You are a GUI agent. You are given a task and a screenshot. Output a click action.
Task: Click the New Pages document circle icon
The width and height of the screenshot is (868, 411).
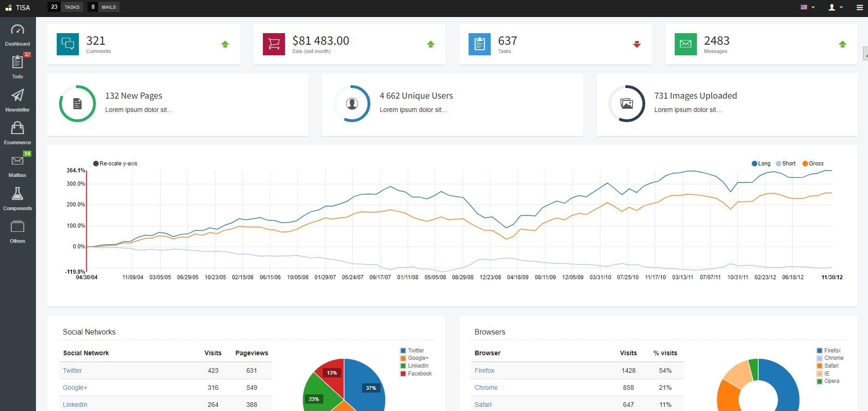[x=77, y=104]
